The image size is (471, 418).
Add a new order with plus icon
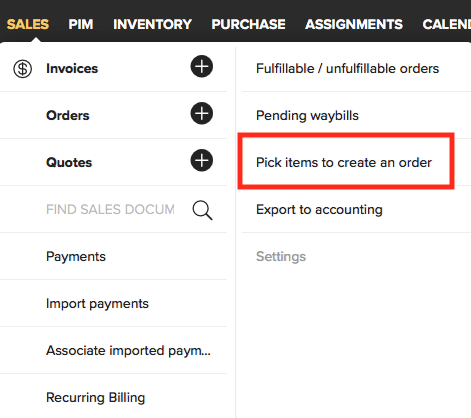tap(202, 113)
